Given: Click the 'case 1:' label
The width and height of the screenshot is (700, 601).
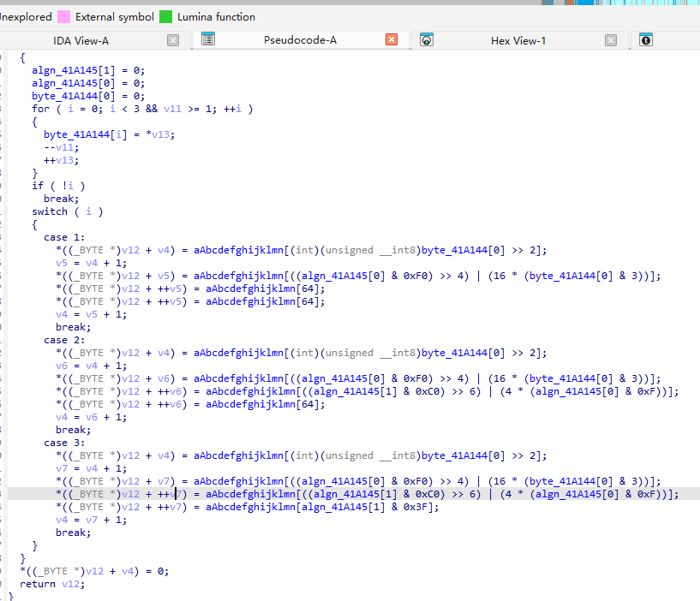Looking at the screenshot, I should (64, 237).
